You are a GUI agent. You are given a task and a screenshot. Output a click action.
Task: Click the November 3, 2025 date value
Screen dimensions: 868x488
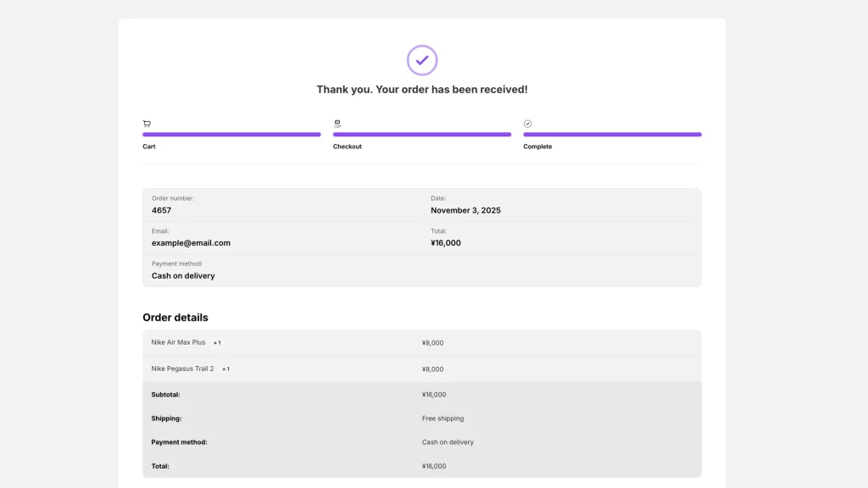pyautogui.click(x=465, y=210)
